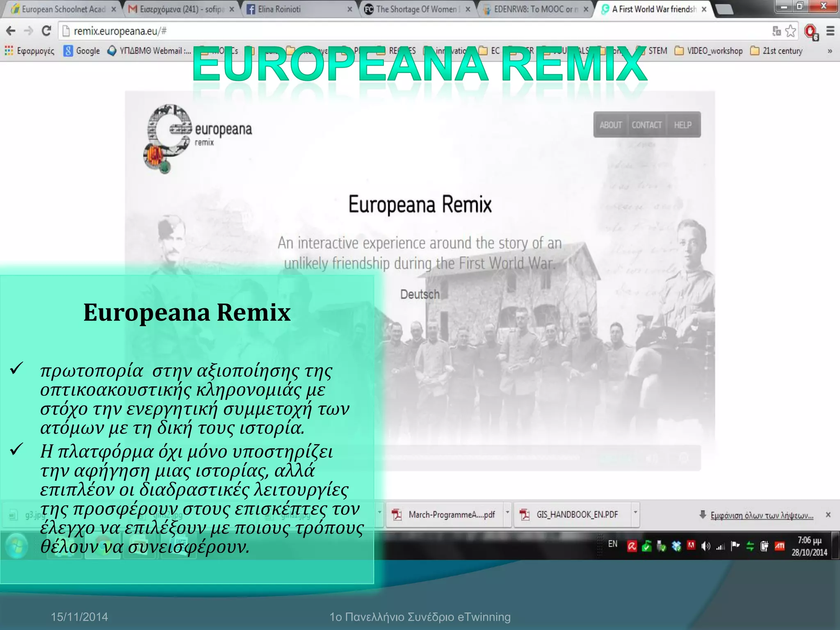Viewport: 840px width, 630px height.
Task: Open the 21st century bookmarks folder
Action: coord(776,51)
